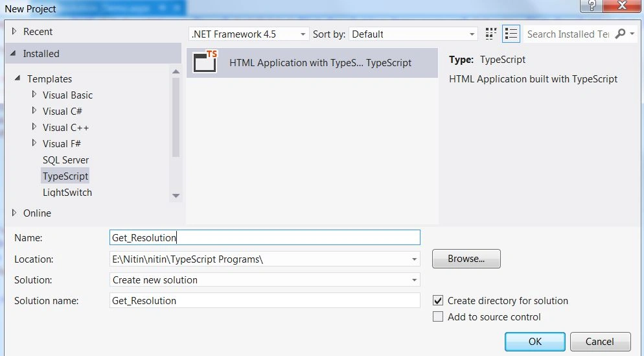644x356 pixels.
Task: Click the Browse... button
Action: [466, 259]
